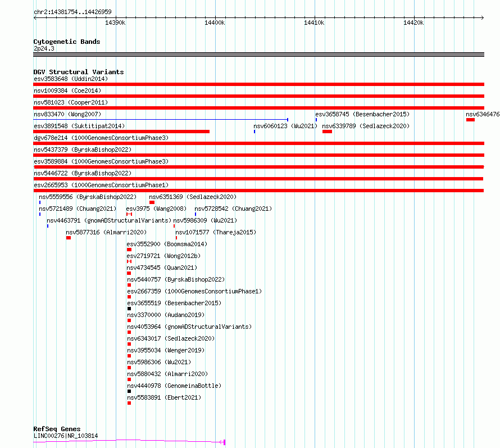Click the RefSeq Genes track heading

click(57, 429)
